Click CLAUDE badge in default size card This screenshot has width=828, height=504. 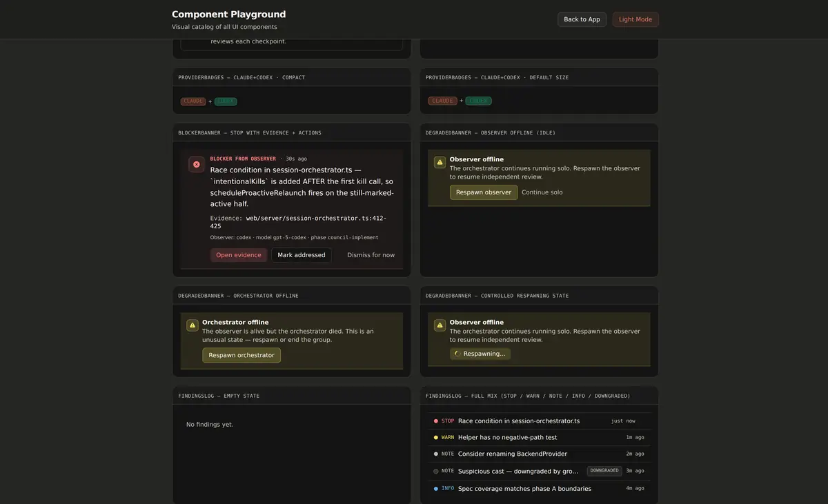coord(442,101)
